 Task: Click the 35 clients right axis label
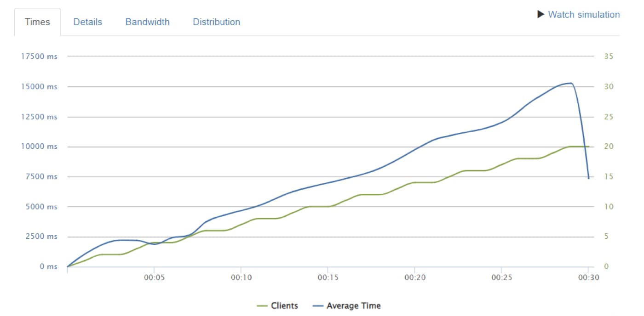[x=609, y=56]
